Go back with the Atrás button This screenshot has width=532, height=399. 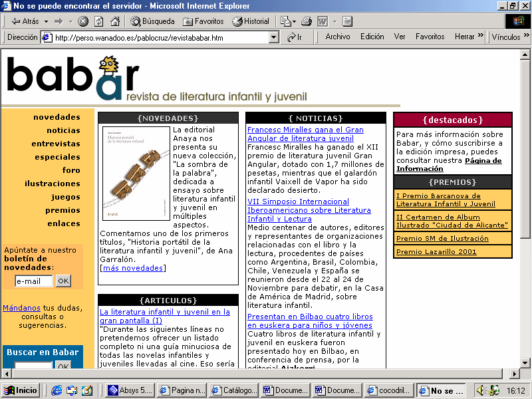[25, 21]
